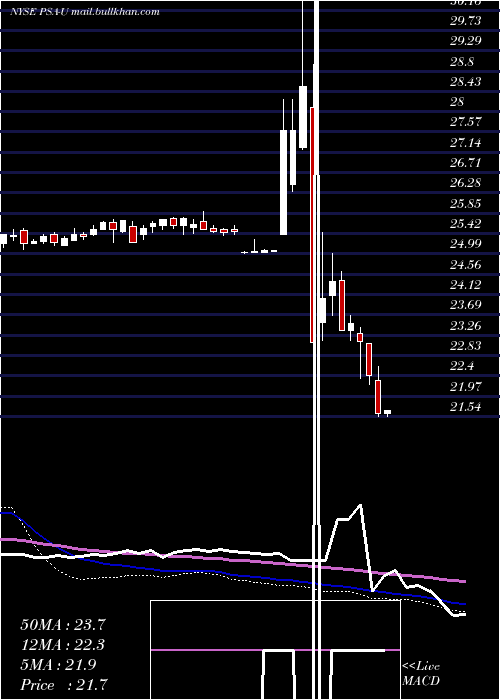Click the 26.71 price level label
The height and width of the screenshot is (700, 500).
coord(466,162)
